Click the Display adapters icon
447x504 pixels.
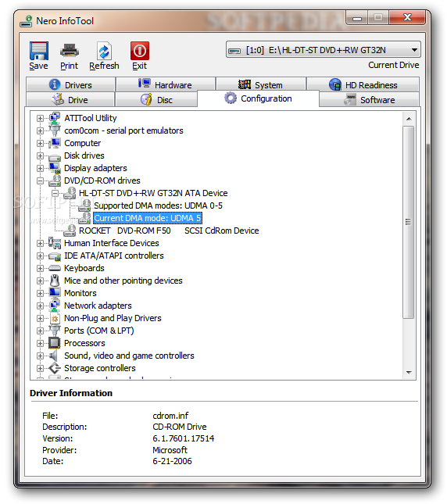tap(55, 168)
